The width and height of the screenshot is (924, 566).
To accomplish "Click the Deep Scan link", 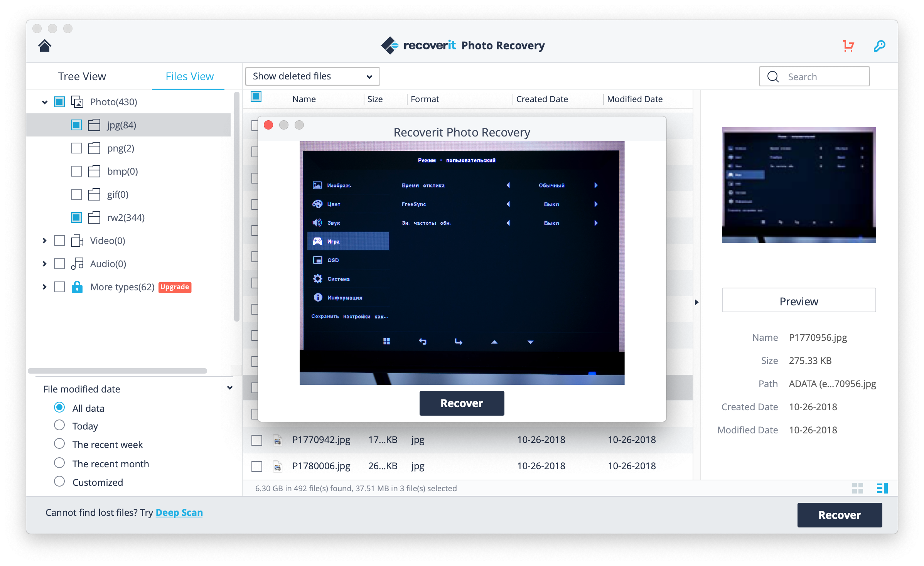I will [179, 512].
